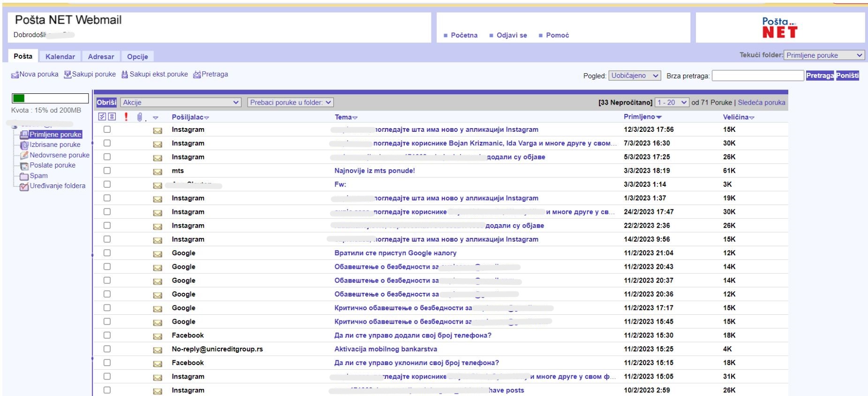Switch to the Kalendar tab
868x396 pixels.
(x=60, y=56)
